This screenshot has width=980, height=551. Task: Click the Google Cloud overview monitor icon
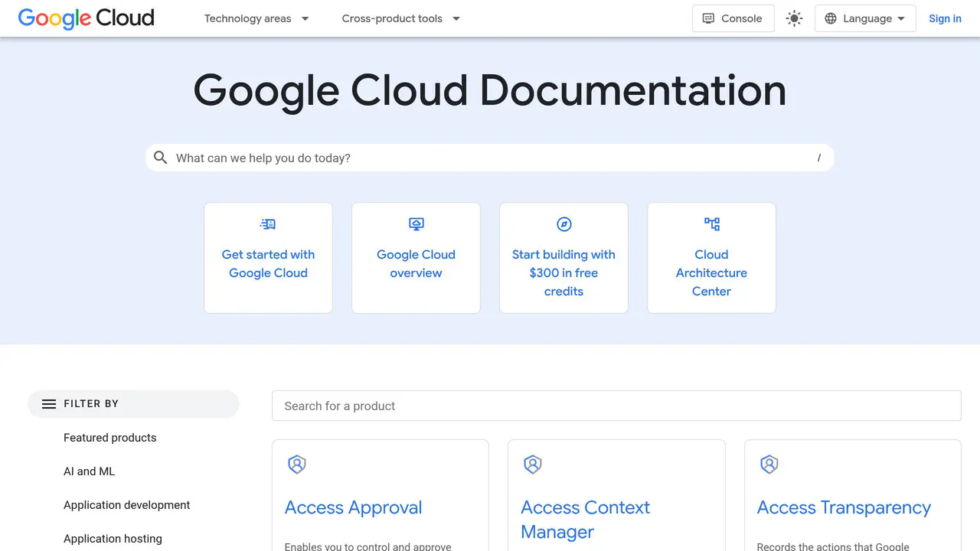(x=416, y=224)
